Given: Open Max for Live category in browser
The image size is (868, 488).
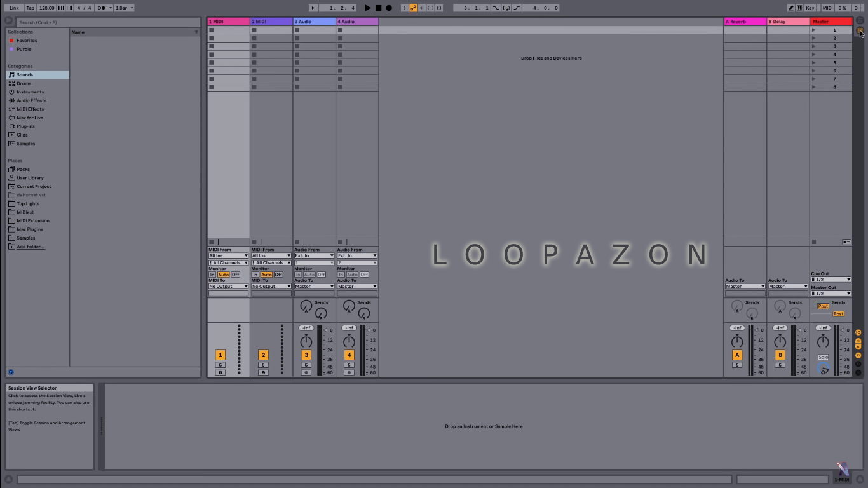Looking at the screenshot, I should (x=37, y=118).
